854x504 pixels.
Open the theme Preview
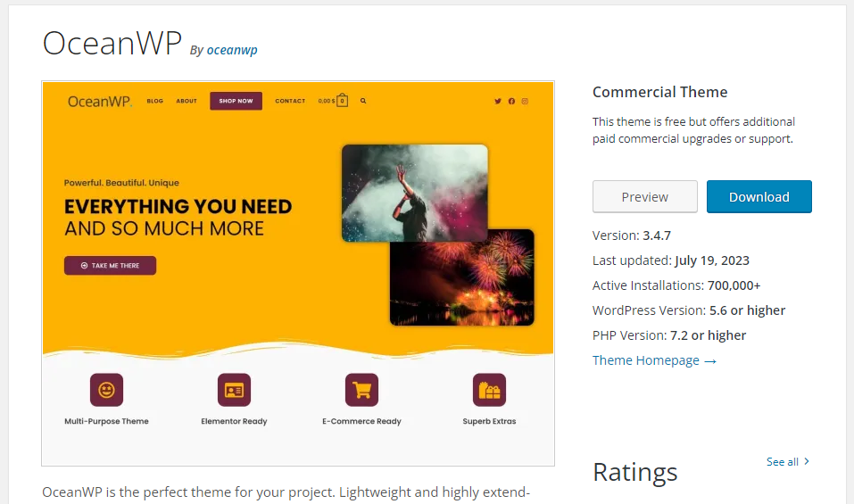point(645,196)
